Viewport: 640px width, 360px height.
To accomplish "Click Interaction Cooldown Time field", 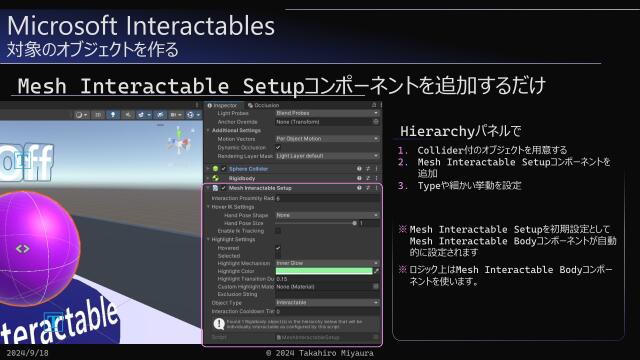I will [x=327, y=311].
